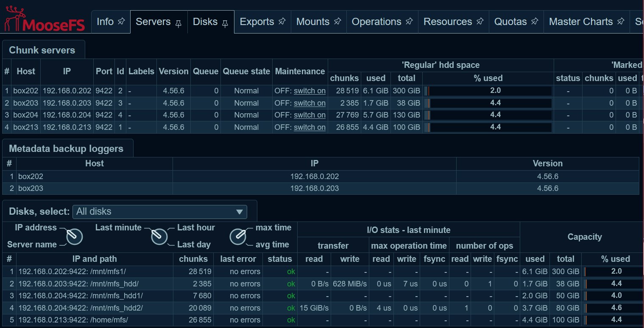Viewport: 644px width, 328px height.
Task: Open the Quotas tab
Action: click(x=510, y=22)
